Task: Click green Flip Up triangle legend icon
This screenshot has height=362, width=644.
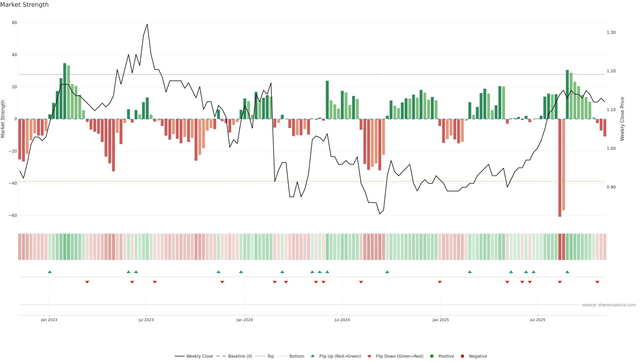Action: tap(312, 356)
